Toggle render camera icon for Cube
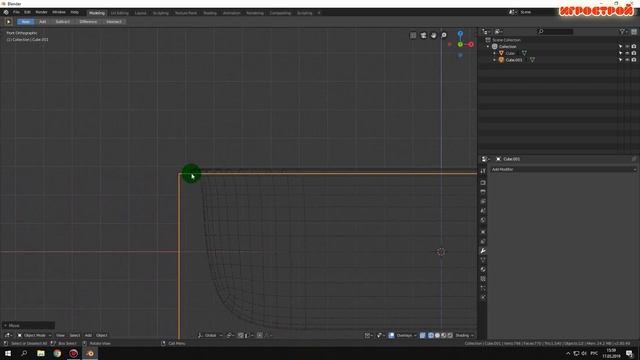 pyautogui.click(x=634, y=53)
